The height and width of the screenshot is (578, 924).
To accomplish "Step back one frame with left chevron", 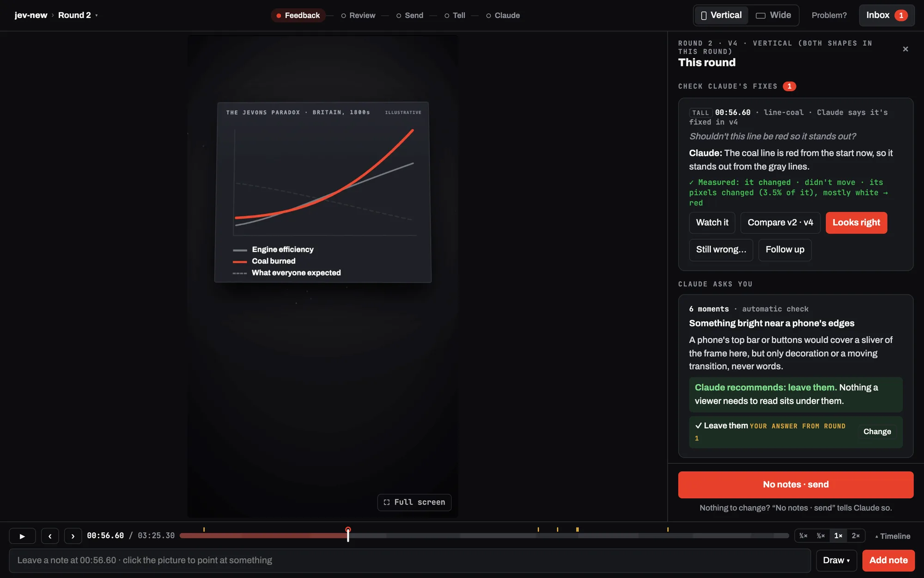I will pos(50,536).
